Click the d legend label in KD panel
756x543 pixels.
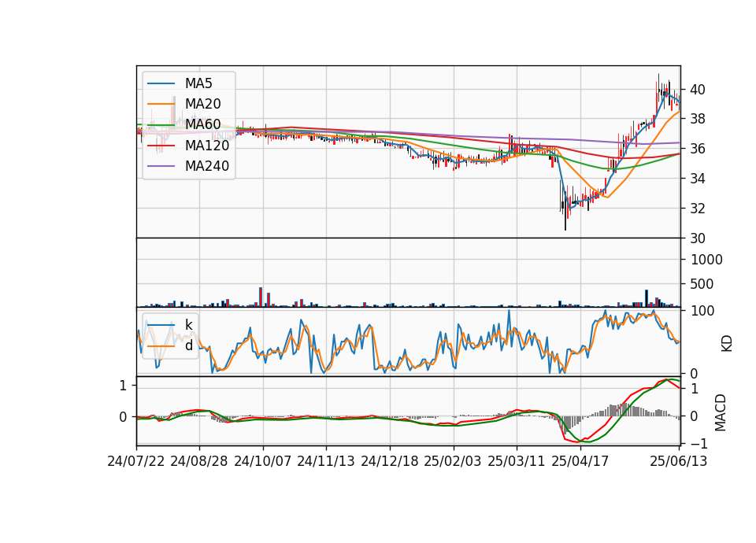point(189,345)
